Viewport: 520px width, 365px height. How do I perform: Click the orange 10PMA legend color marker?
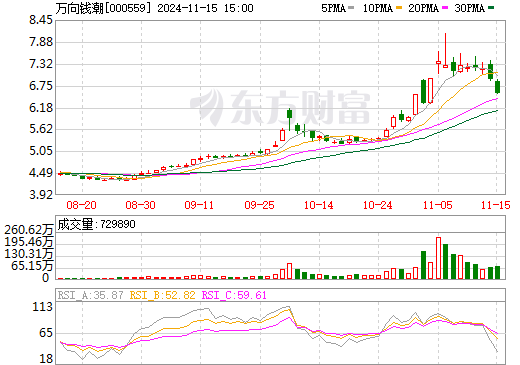(x=398, y=8)
